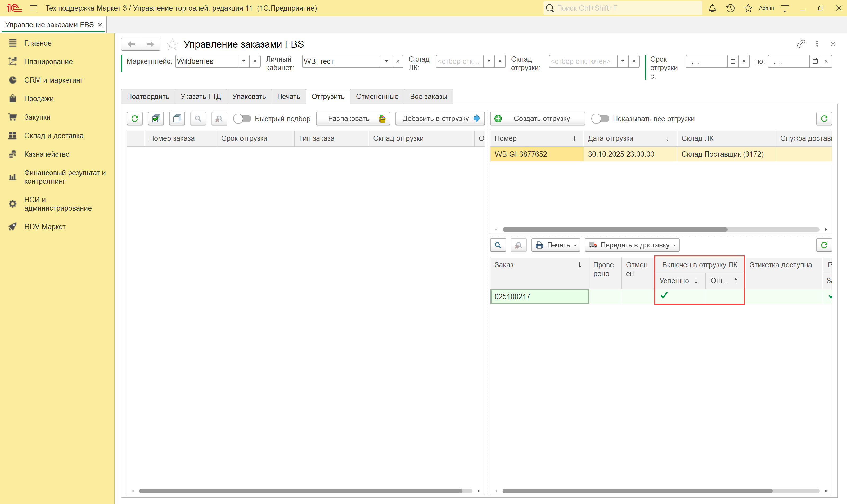Image resolution: width=847 pixels, height=504 pixels.
Task: Open the Печать dropdown button
Action: pyautogui.click(x=556, y=245)
